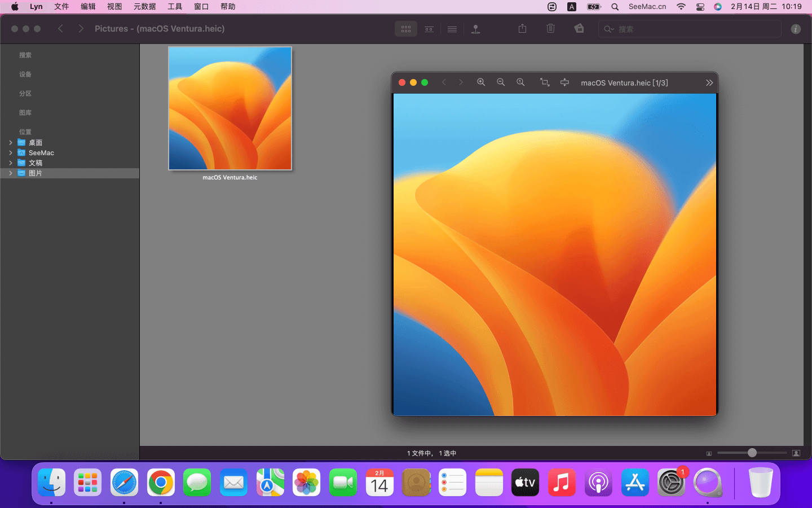Open Google Chrome from the Dock

click(x=161, y=483)
